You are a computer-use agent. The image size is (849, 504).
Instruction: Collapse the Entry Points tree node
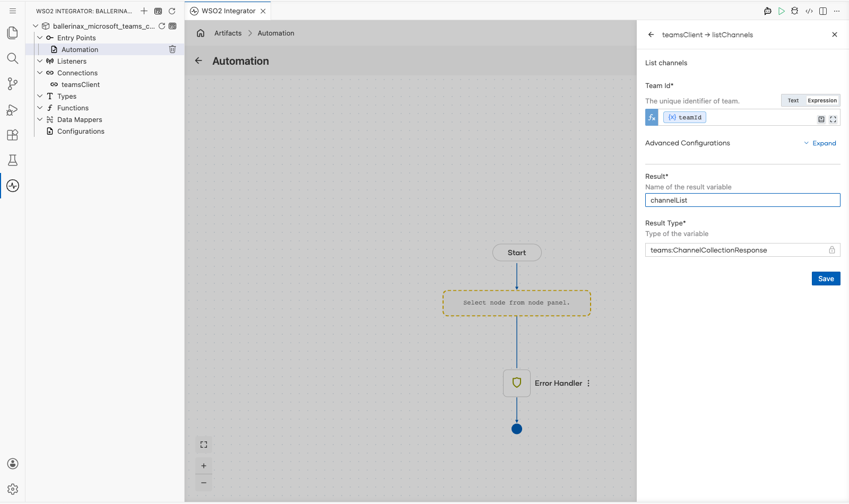[40, 37]
